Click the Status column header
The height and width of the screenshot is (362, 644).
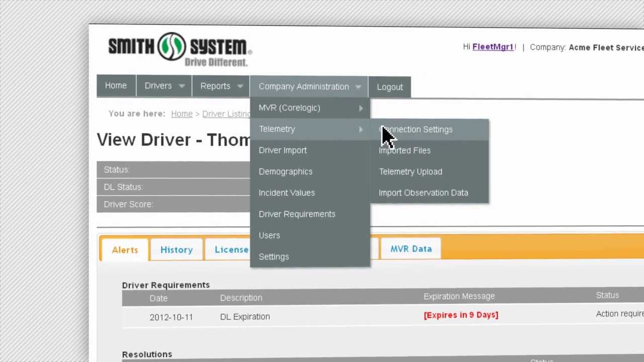click(607, 295)
